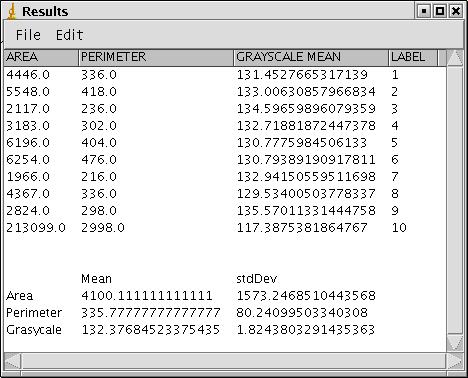This screenshot has width=468, height=378.
Task: Open the File menu
Action: point(28,35)
